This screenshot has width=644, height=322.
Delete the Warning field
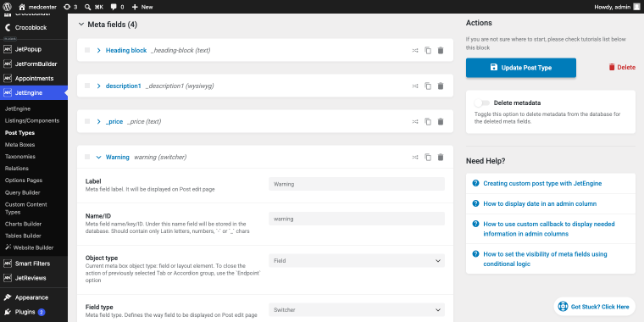[441, 158]
